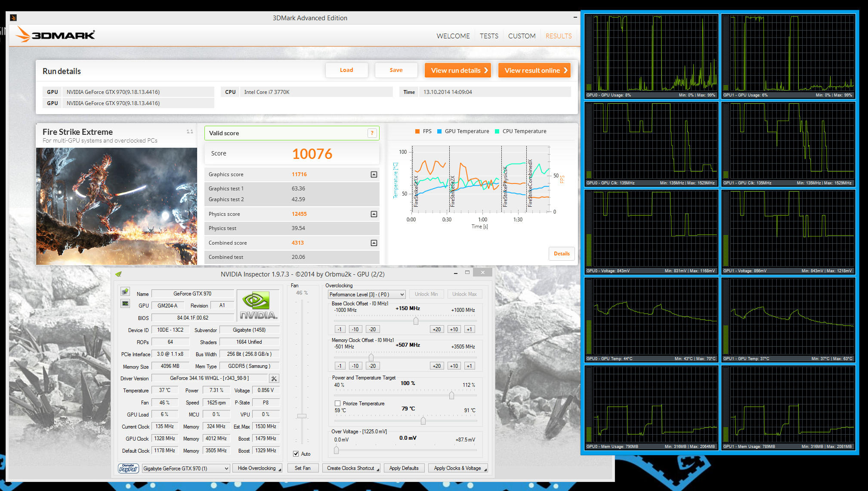Open the Performance Level dropdown
Viewport: 868px width, 491px height.
tap(367, 295)
